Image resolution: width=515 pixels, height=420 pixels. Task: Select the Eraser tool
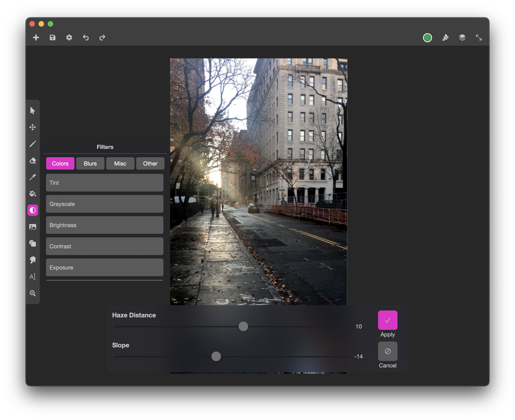pyautogui.click(x=32, y=160)
